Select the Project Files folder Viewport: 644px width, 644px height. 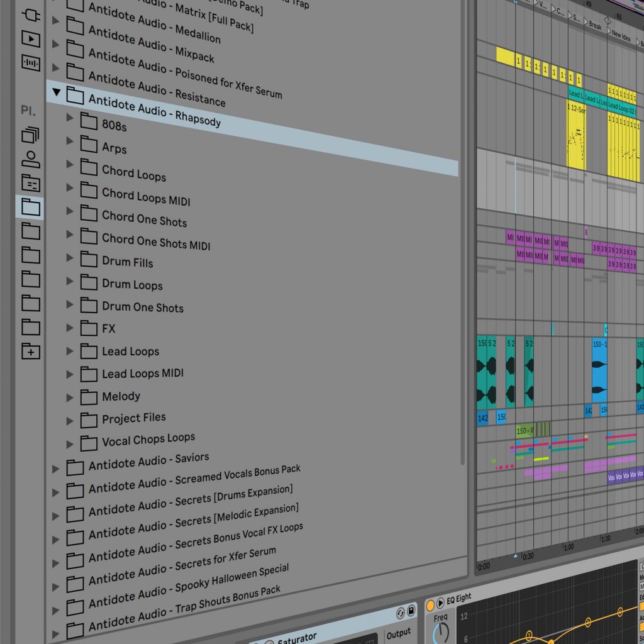point(133,418)
